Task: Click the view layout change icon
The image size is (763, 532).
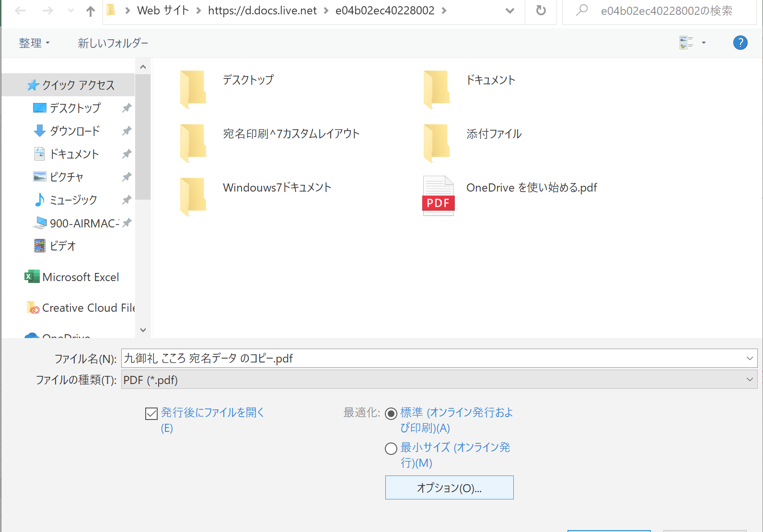Action: coord(686,43)
